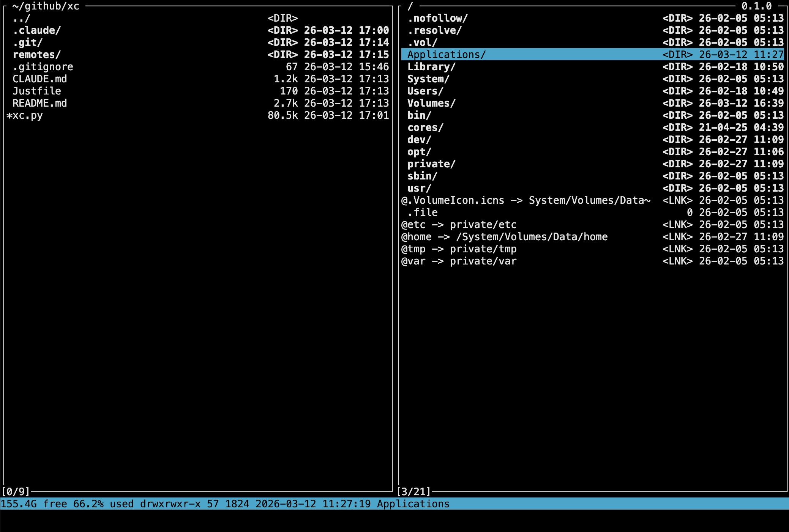Select the Justfile entry
This screenshot has height=532, width=789.
point(36,91)
